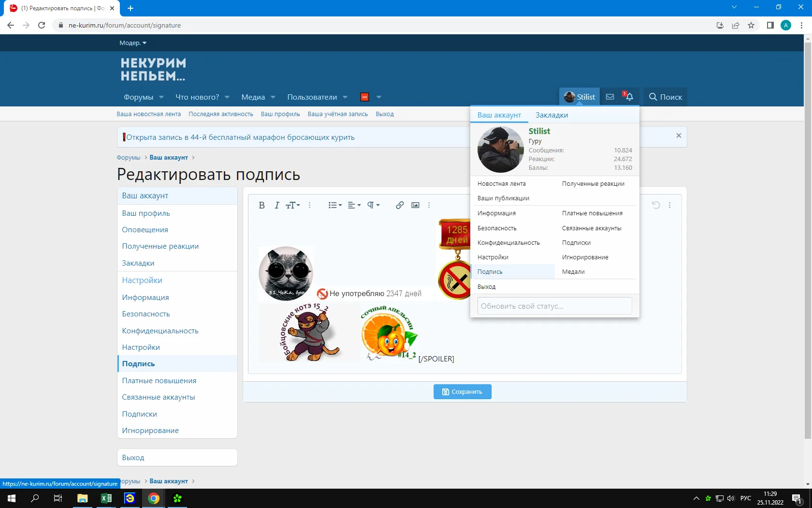The image size is (812, 508).
Task: Dismiss the marathon notice banner
Action: click(x=679, y=136)
